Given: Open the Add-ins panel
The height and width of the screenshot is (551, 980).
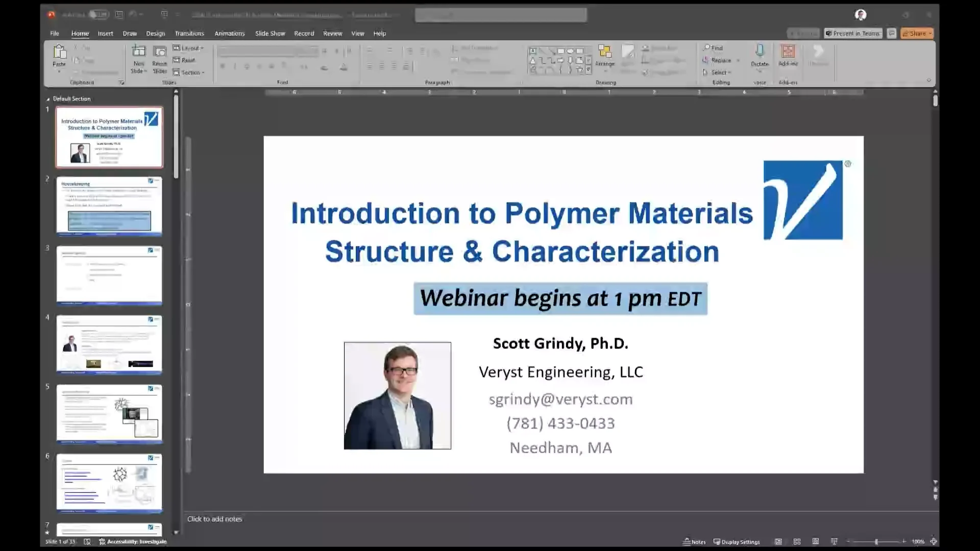Looking at the screenshot, I should [788, 56].
